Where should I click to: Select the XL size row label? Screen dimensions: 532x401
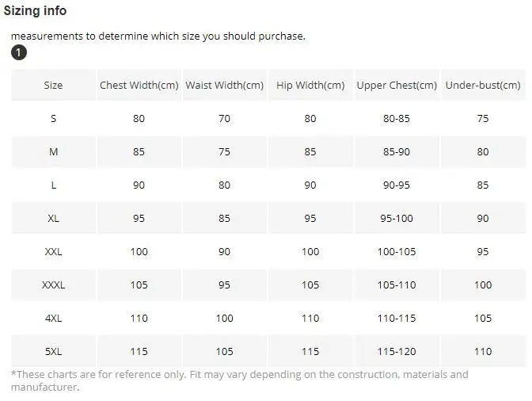pos(53,218)
